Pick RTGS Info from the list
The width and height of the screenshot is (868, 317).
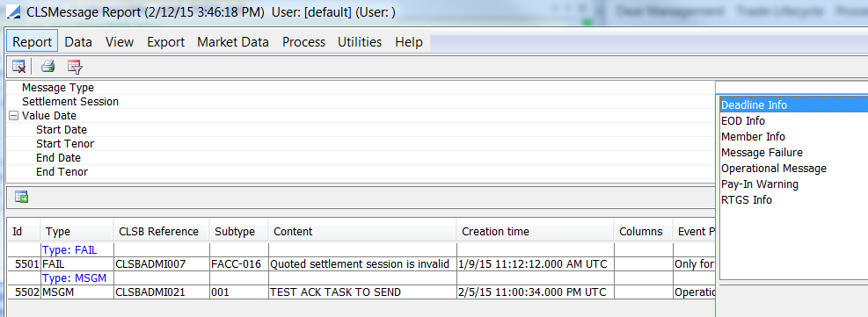pyautogui.click(x=747, y=200)
